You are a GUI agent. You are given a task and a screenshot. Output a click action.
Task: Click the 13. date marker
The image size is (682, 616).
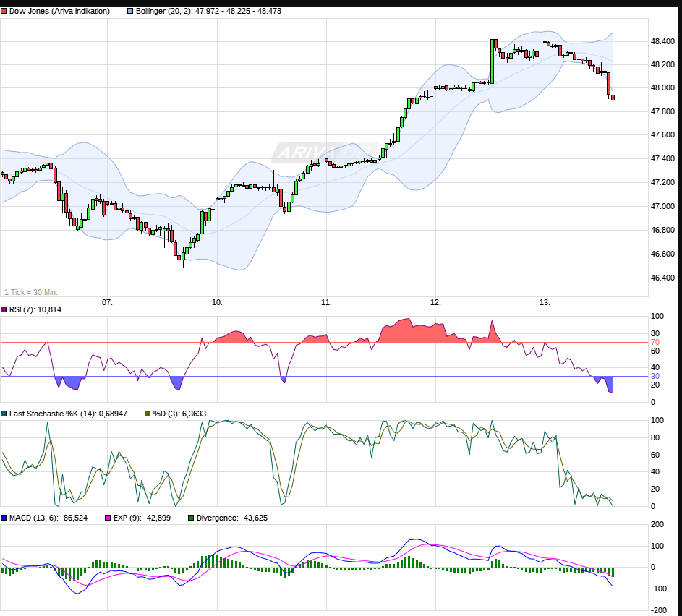click(545, 302)
